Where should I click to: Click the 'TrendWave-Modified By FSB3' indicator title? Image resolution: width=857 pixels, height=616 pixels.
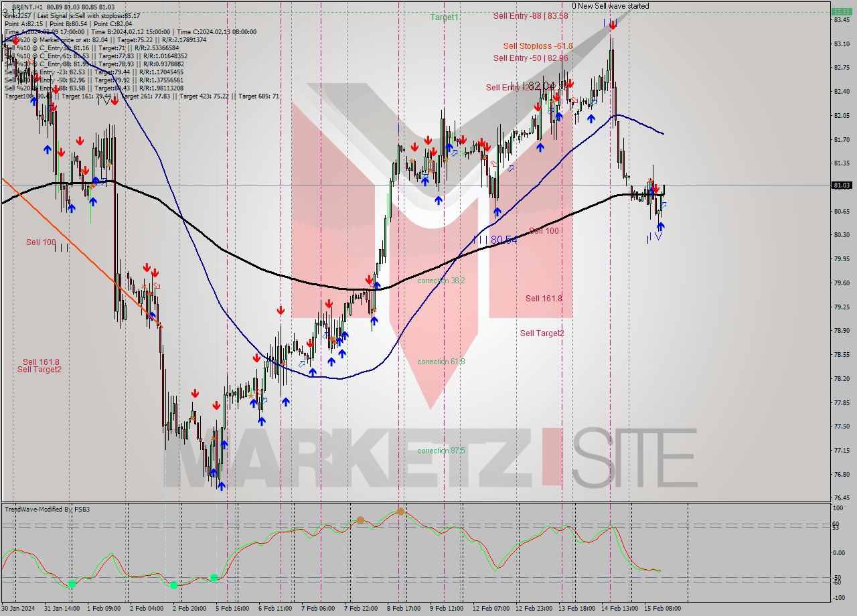pyautogui.click(x=47, y=510)
